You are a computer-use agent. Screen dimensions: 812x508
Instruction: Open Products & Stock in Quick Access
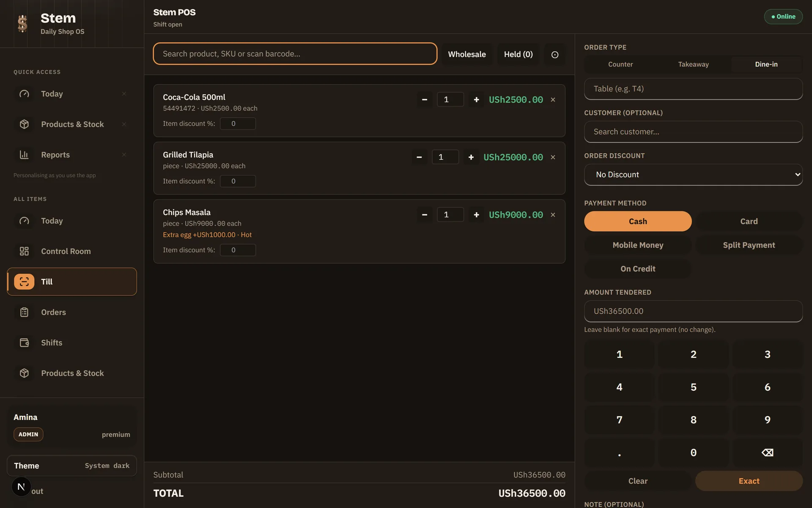pyautogui.click(x=72, y=124)
